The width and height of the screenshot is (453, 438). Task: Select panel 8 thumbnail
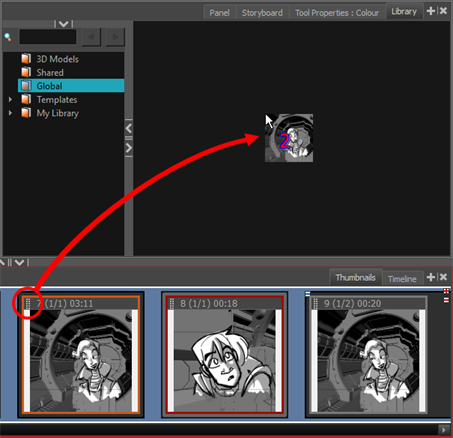224,355
